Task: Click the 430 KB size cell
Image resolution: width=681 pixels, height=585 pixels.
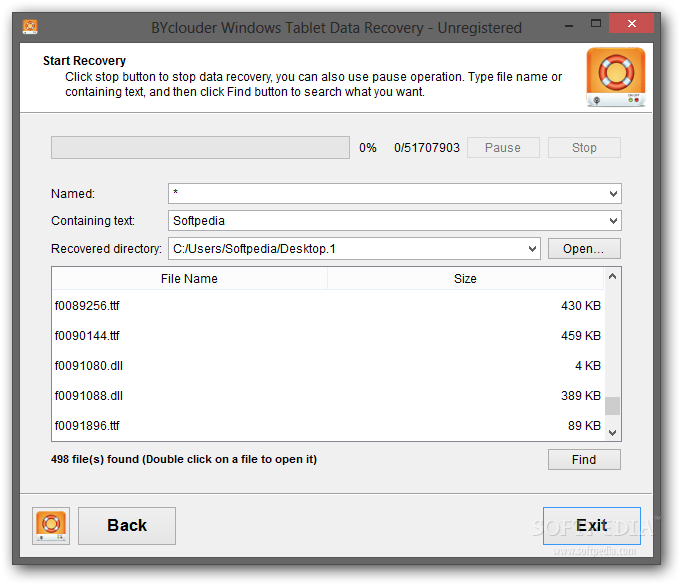Action: 581,306
